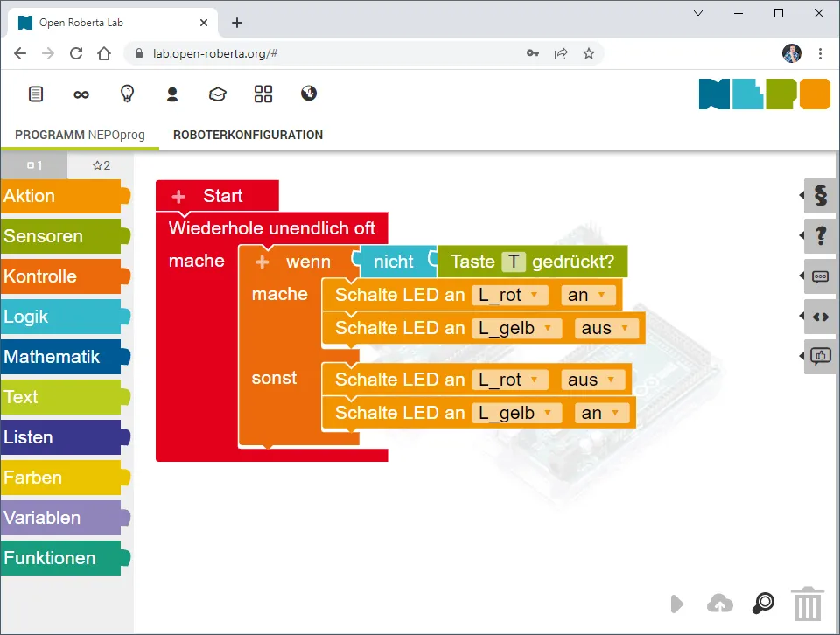This screenshot has width=840, height=635.
Task: Open the simulation lightbulb icon
Action: click(125, 94)
